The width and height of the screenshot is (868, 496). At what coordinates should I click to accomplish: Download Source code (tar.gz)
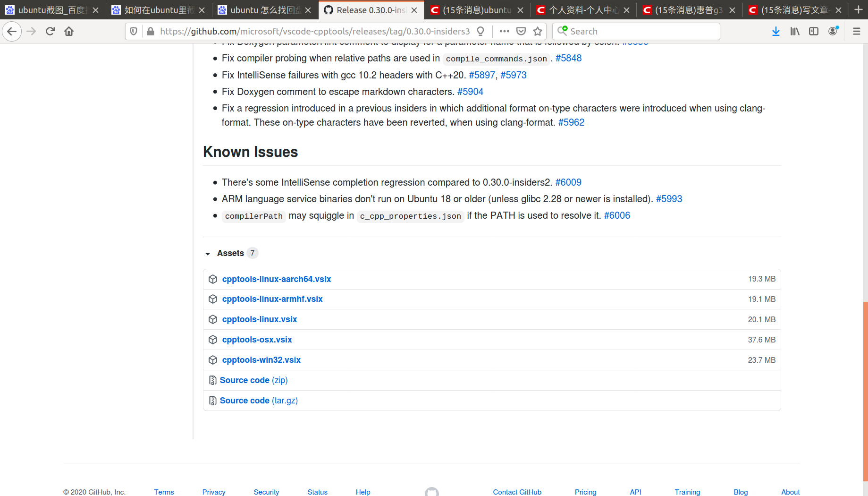259,401
